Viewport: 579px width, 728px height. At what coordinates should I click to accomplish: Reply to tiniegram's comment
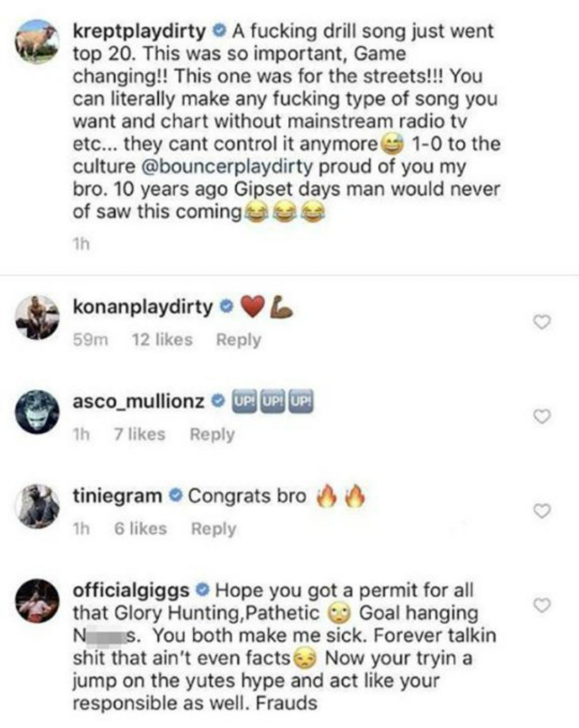click(213, 529)
